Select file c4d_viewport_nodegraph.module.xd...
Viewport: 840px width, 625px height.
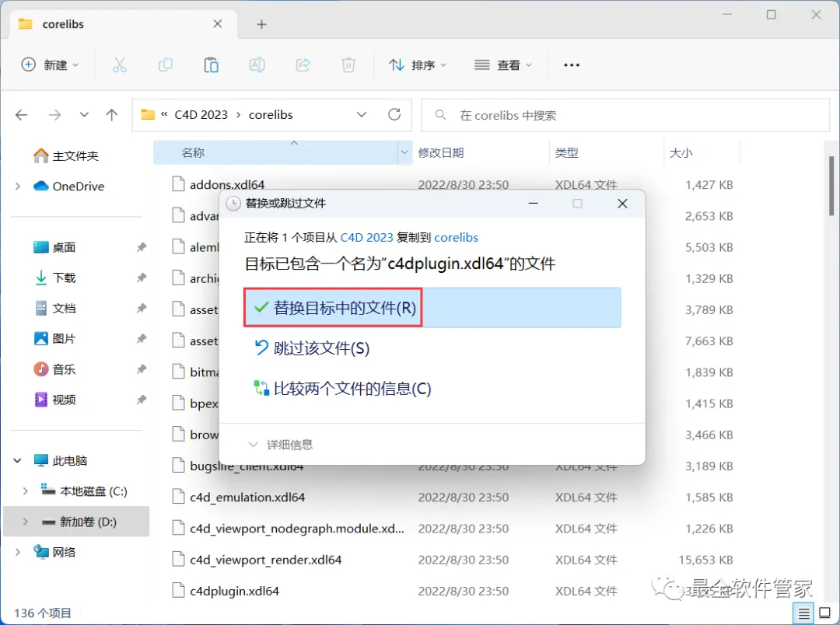click(296, 529)
